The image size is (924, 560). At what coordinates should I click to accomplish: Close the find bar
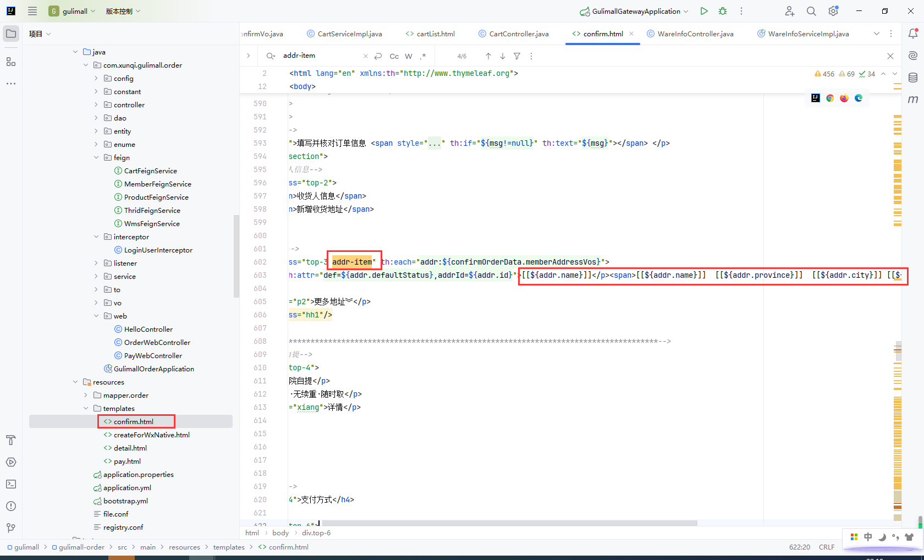click(x=890, y=56)
